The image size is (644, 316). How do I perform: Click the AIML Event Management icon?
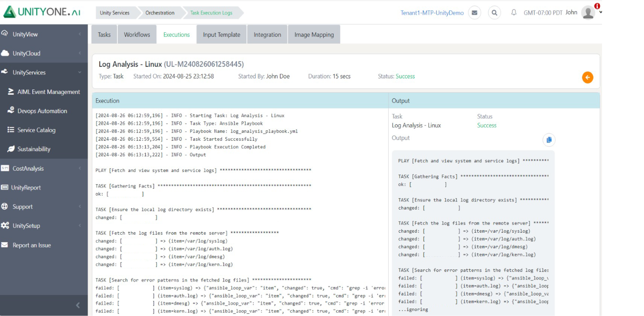point(11,91)
